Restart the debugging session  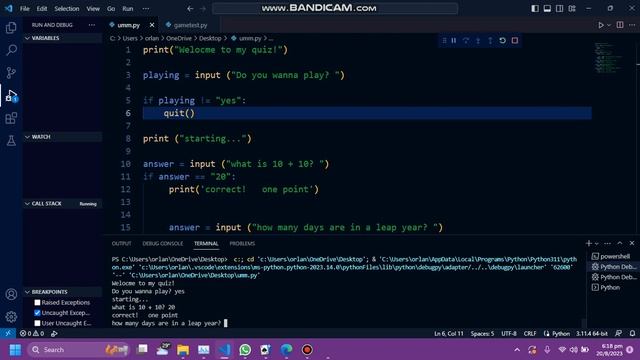pos(502,40)
